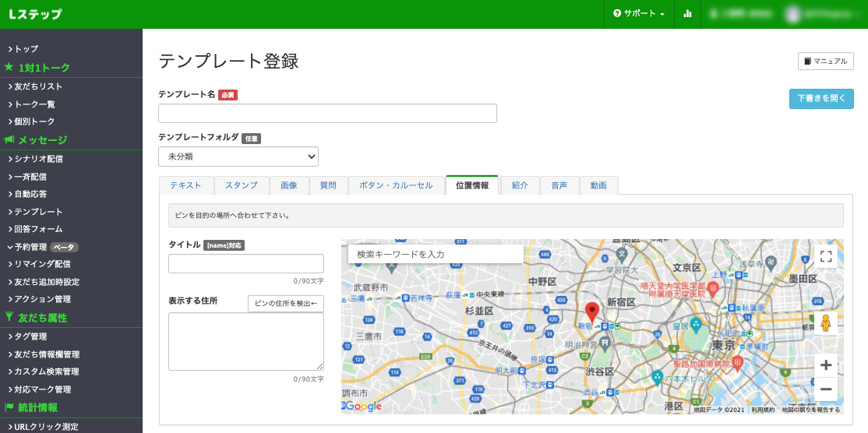Select the 位置情報 tab
This screenshot has width=868, height=433.
pyautogui.click(x=472, y=185)
